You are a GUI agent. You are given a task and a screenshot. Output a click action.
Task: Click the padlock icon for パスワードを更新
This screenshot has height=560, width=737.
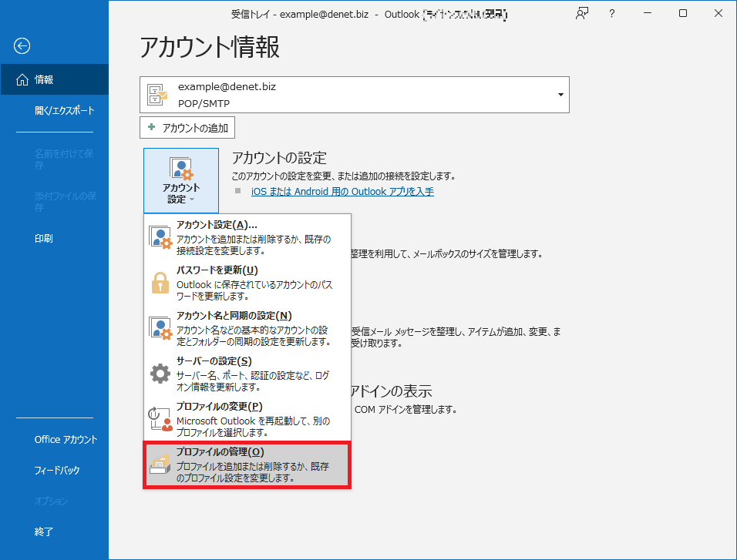tap(160, 283)
